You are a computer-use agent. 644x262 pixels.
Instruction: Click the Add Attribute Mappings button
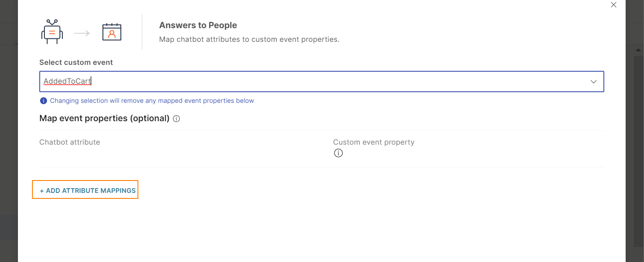coord(85,191)
